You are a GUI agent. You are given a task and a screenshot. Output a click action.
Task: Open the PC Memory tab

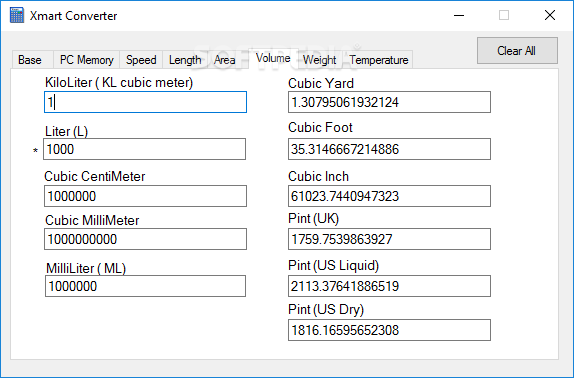[86, 60]
